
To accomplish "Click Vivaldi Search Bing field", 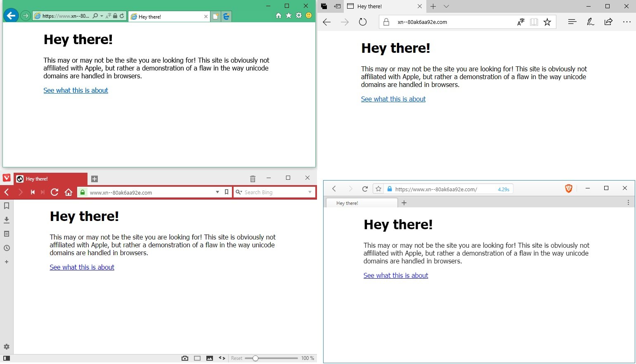I will [x=274, y=192].
